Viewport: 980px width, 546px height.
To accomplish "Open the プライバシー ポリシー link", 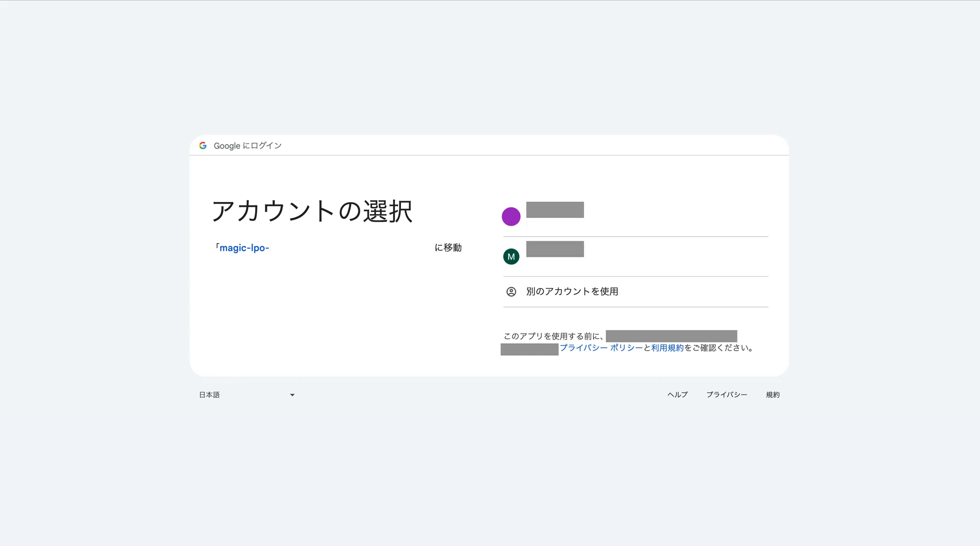I will coord(601,348).
